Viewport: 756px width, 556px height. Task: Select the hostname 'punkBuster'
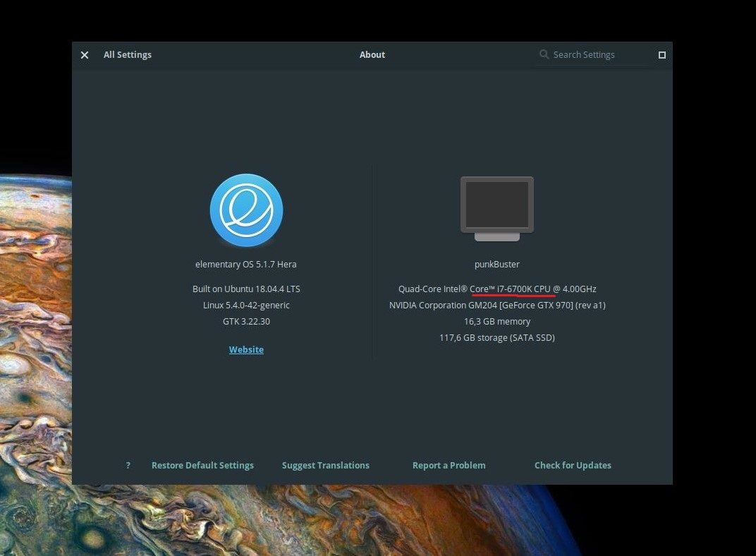[497, 265]
